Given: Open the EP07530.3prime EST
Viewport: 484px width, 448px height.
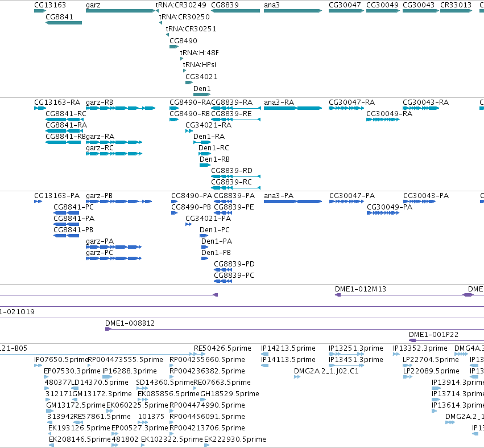Looking at the screenshot, I should point(46,377).
